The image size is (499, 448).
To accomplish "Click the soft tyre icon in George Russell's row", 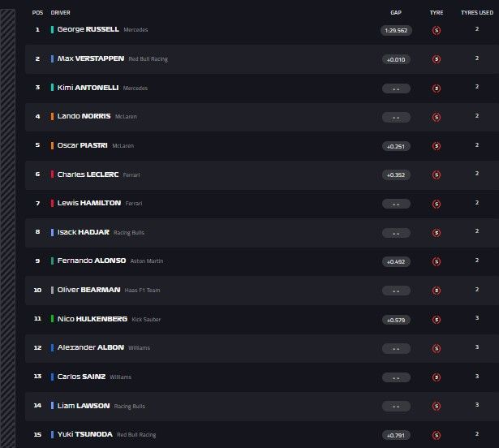I will coord(437,30).
